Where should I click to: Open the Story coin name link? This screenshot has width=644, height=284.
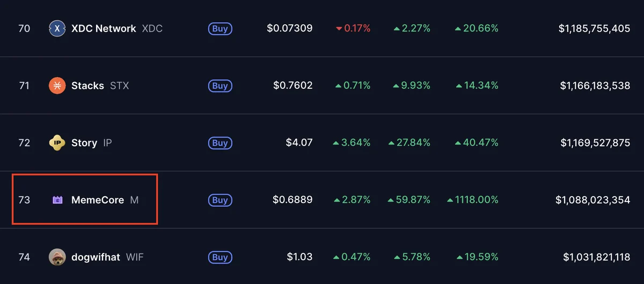coord(84,143)
